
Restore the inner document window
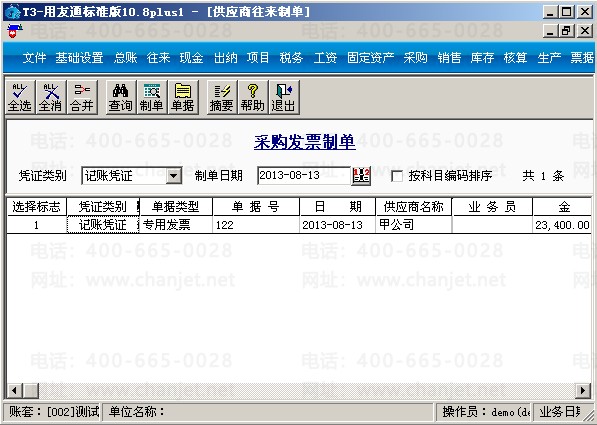click(567, 30)
